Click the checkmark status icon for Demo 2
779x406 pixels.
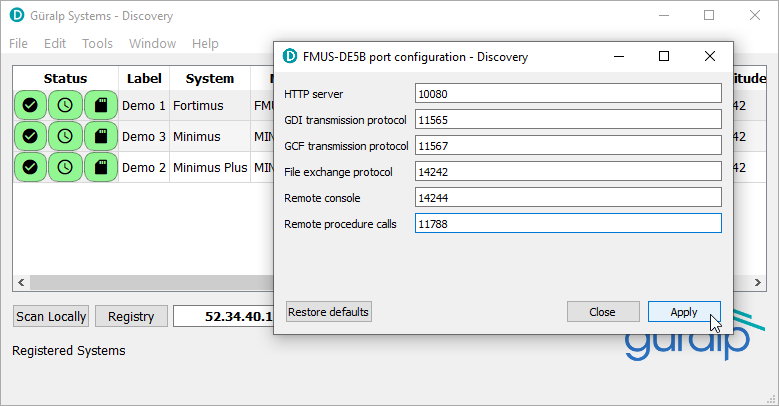[30, 167]
